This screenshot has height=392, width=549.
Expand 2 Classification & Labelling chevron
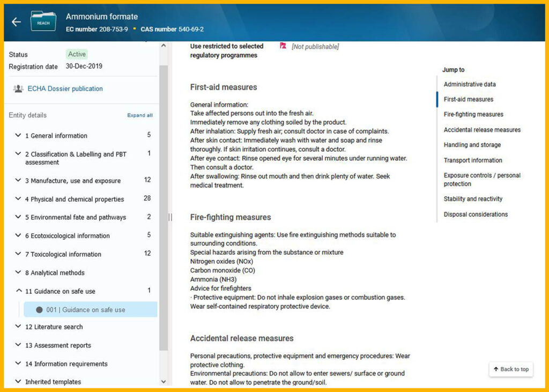click(x=18, y=154)
